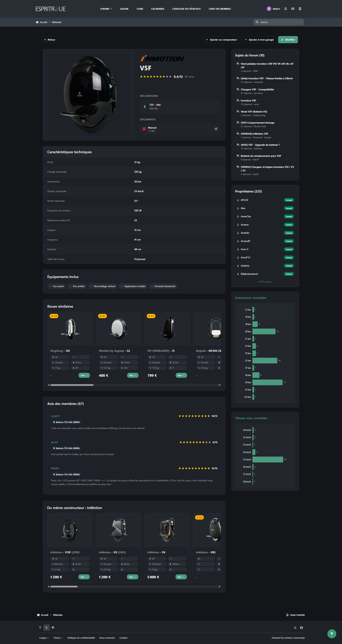The image size is (342, 644).
Task: Click the Ajouter au comparateur button
Action: [221, 40]
